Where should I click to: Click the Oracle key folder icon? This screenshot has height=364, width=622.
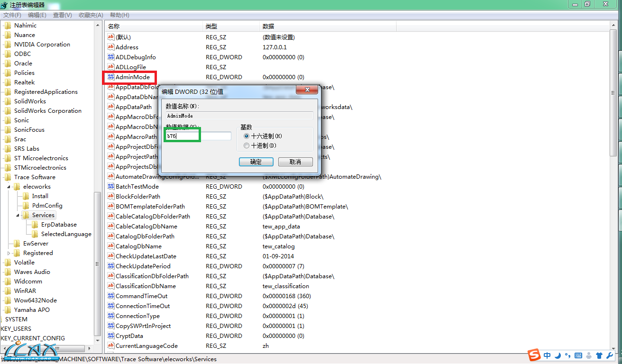[x=8, y=63]
